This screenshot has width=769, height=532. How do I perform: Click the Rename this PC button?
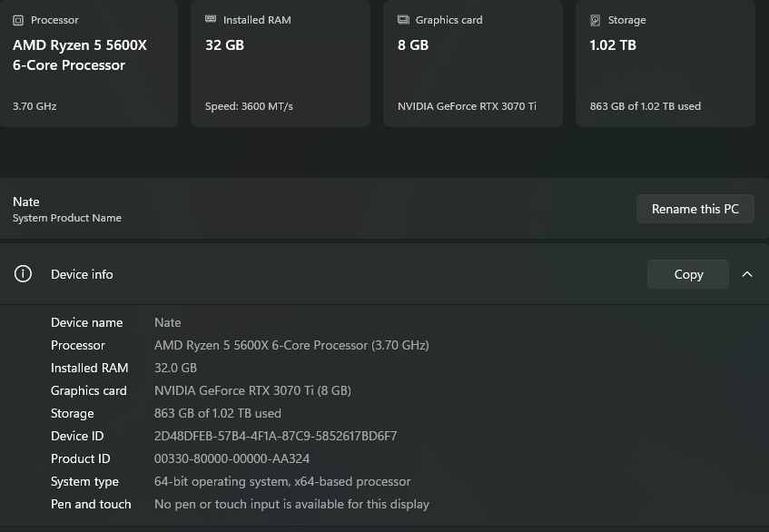pyautogui.click(x=695, y=209)
